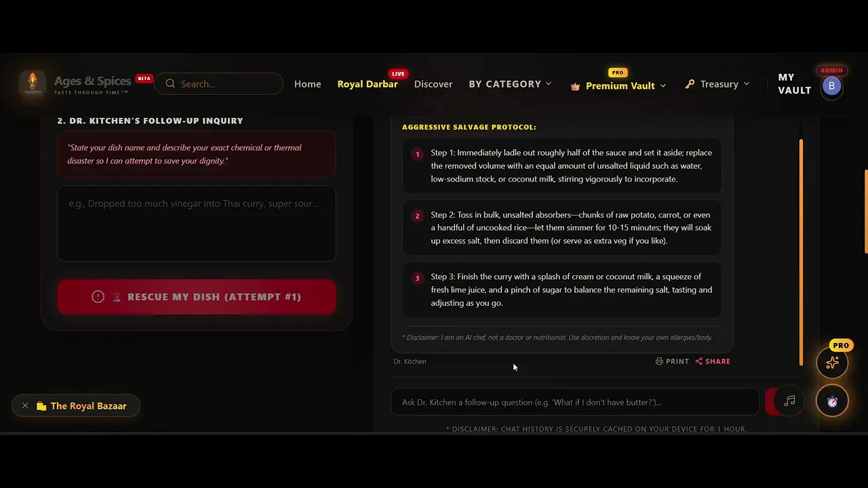This screenshot has width=868, height=488.
Task: Click the printer icon next to PRINT
Action: pos(659,361)
